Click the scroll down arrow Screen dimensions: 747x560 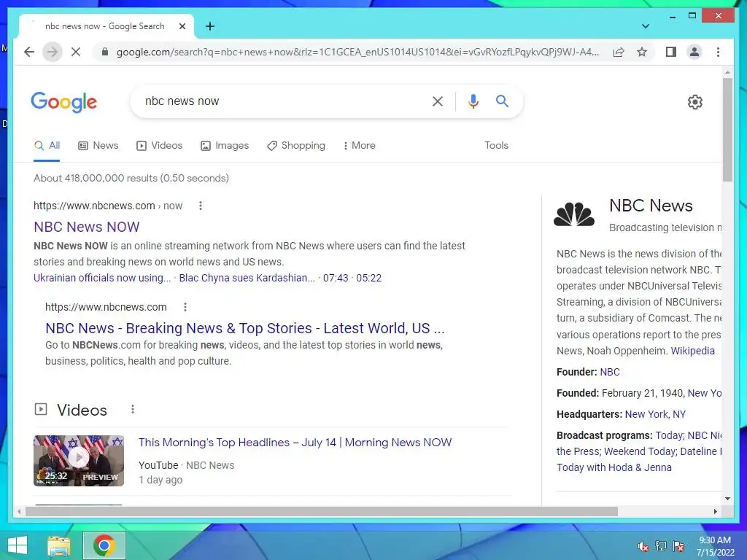click(x=727, y=499)
